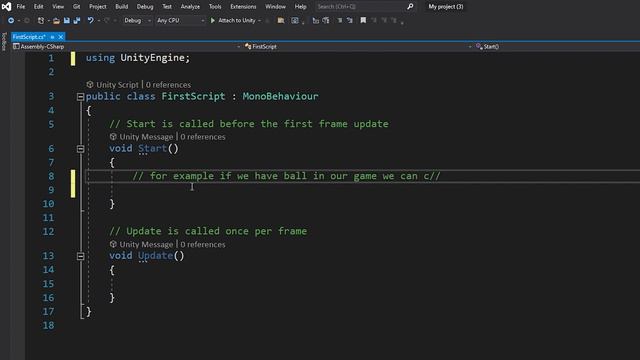Click the green Attach to Unity play icon
Image resolution: width=640 pixels, height=360 pixels.
tap(213, 20)
